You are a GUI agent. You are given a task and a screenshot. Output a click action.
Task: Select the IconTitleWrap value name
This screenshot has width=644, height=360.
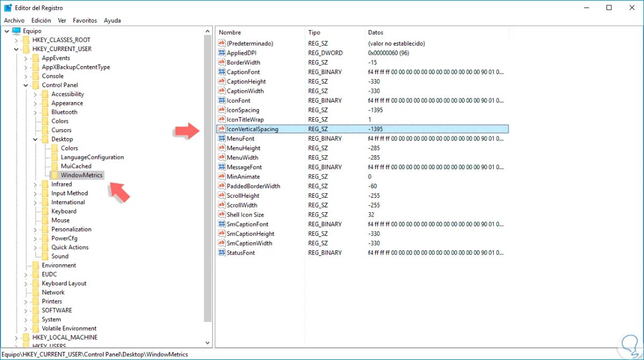[x=245, y=119]
